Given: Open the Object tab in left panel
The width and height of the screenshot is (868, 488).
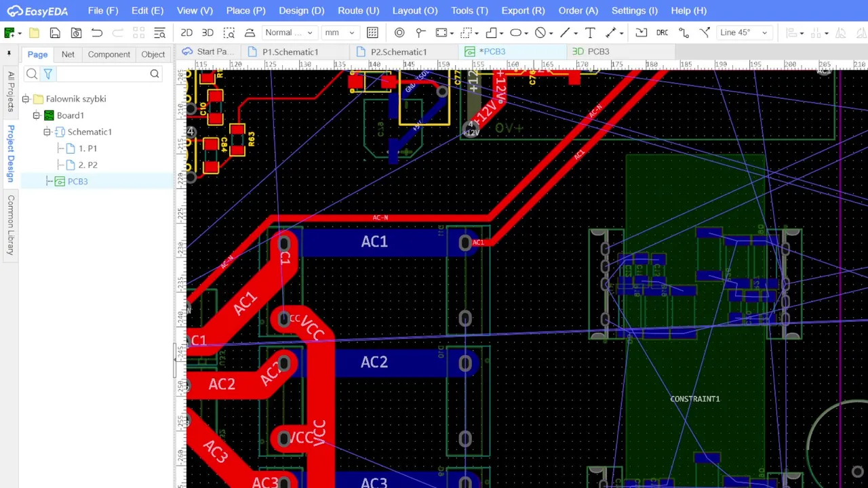Looking at the screenshot, I should coord(153,54).
